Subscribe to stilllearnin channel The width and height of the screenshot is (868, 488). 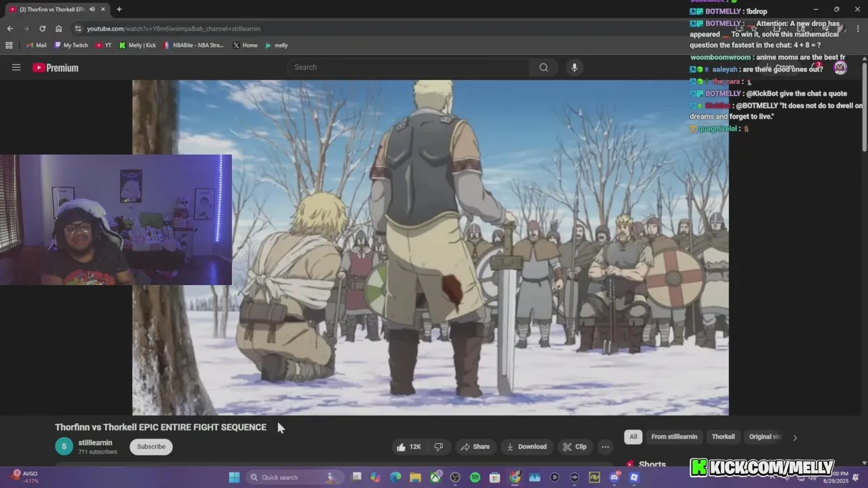151,447
